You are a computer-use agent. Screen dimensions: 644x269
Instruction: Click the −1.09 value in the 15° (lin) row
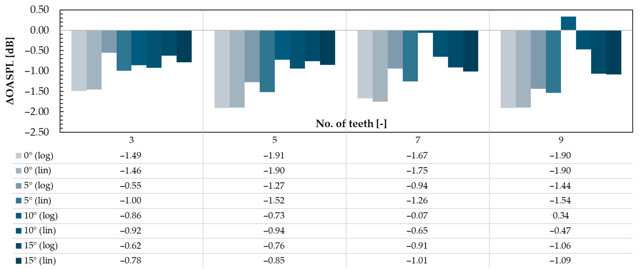tap(560, 261)
